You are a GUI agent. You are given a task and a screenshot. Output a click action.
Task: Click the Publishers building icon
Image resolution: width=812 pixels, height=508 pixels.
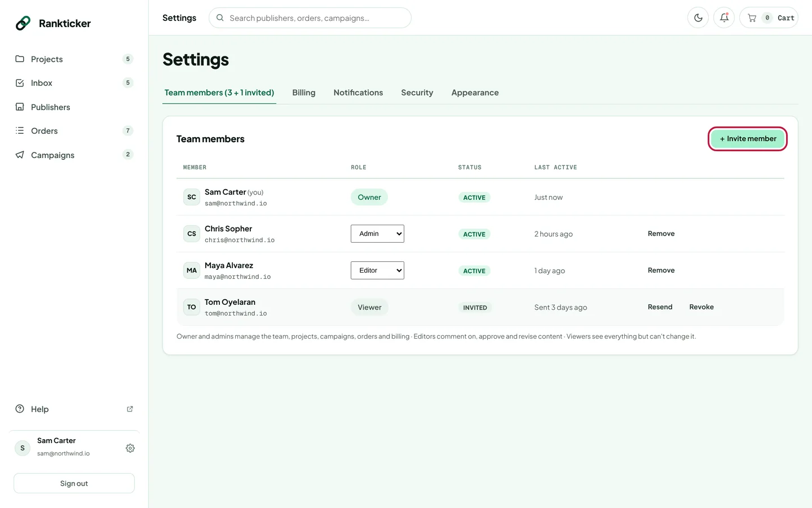pyautogui.click(x=20, y=107)
